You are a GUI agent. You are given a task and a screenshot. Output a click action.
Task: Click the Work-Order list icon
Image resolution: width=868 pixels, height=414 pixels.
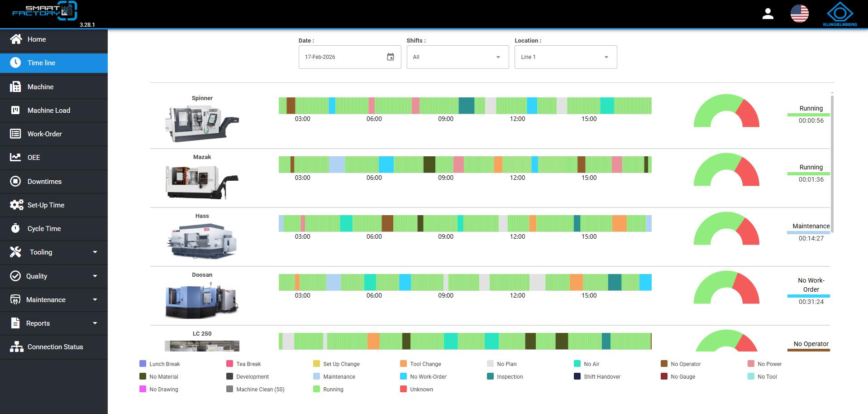pos(15,134)
